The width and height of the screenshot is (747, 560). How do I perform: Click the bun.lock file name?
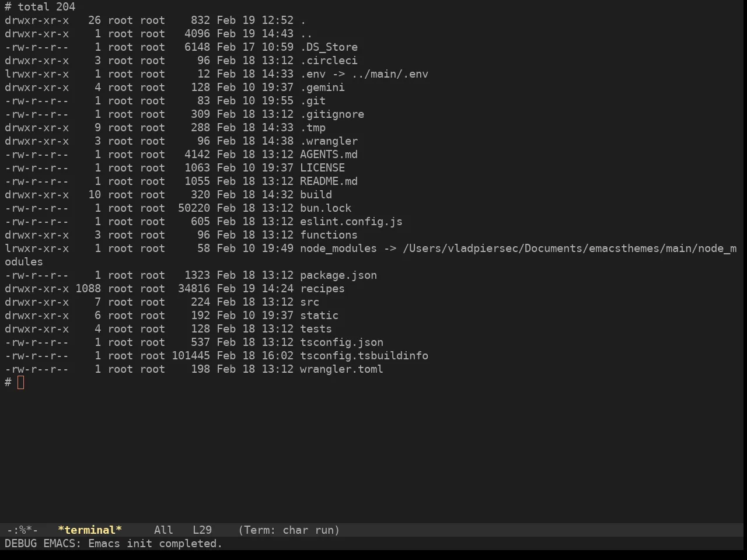click(x=326, y=208)
